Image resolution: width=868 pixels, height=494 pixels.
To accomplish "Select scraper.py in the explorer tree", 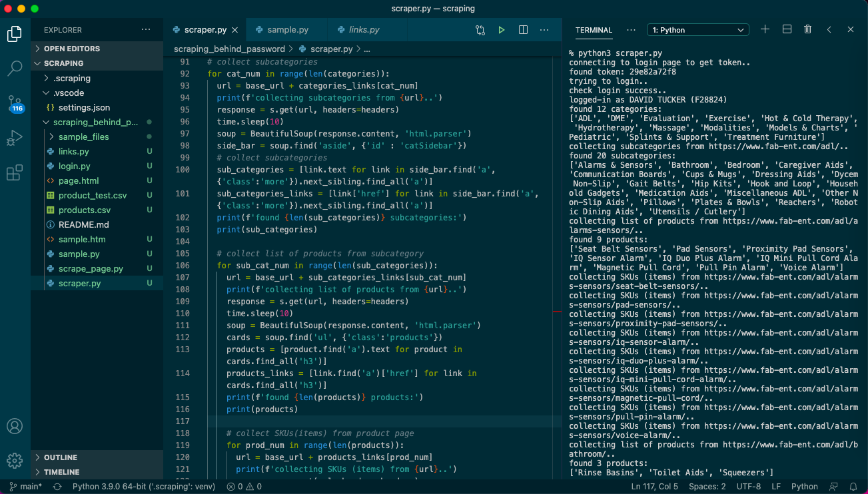I will tap(97, 283).
